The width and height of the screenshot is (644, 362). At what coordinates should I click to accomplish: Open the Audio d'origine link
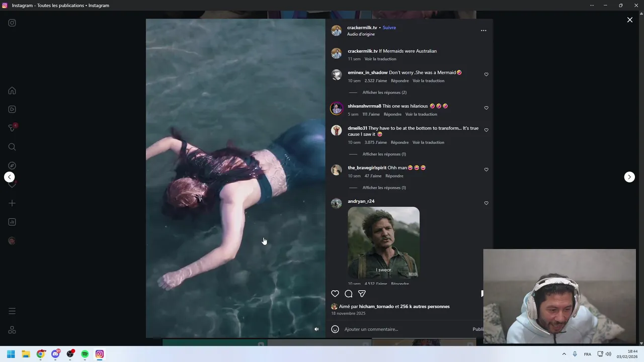tap(361, 34)
